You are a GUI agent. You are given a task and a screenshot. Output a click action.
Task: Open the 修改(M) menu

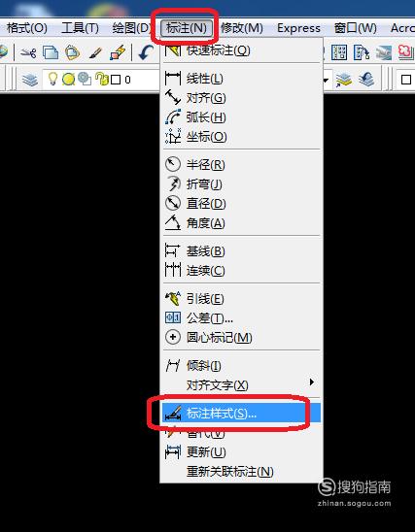[242, 28]
